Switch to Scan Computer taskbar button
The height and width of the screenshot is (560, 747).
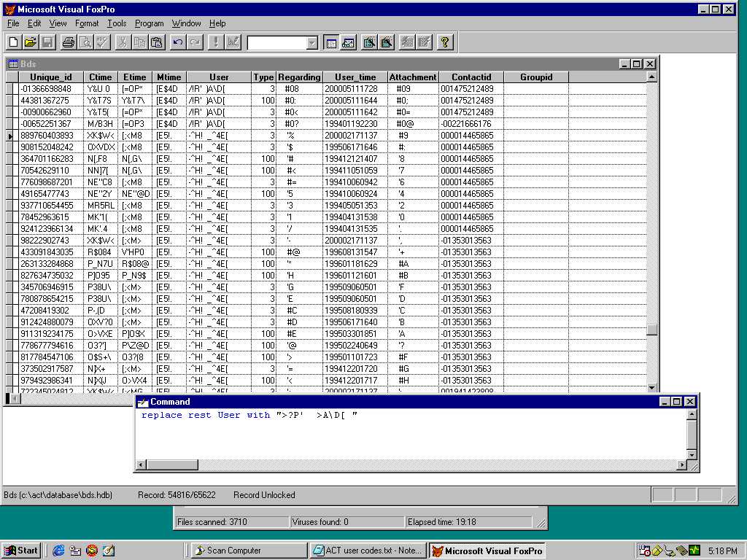(x=249, y=551)
